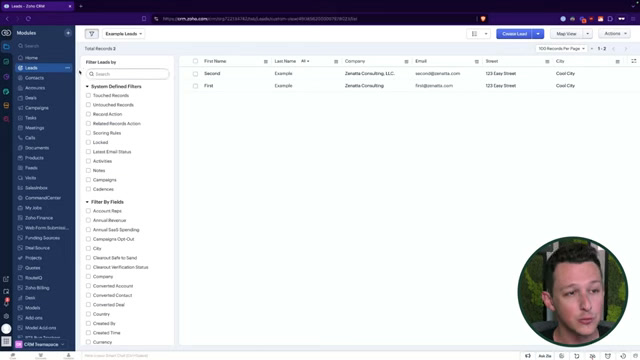Click the announcements megaphone icon
The image size is (640, 360).
[x=528, y=356]
